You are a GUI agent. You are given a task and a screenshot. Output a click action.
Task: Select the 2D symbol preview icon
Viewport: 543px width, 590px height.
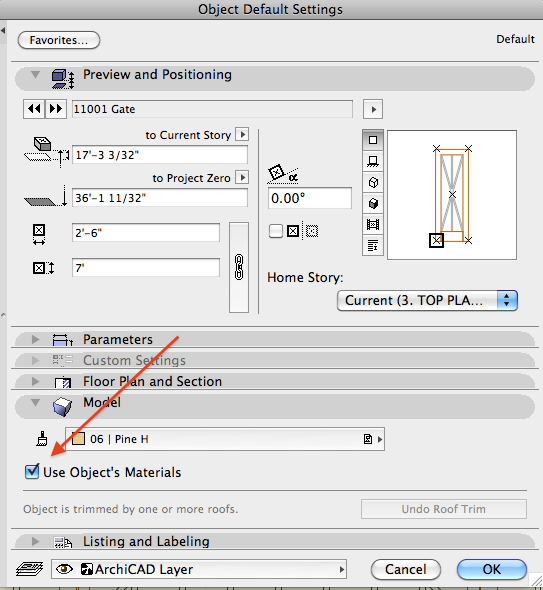(x=373, y=140)
